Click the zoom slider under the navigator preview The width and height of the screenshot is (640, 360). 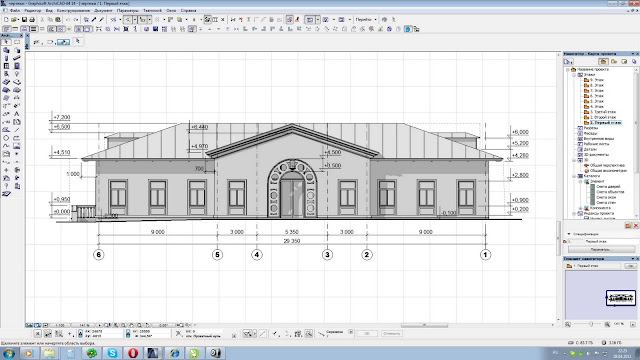pyautogui.click(x=591, y=324)
